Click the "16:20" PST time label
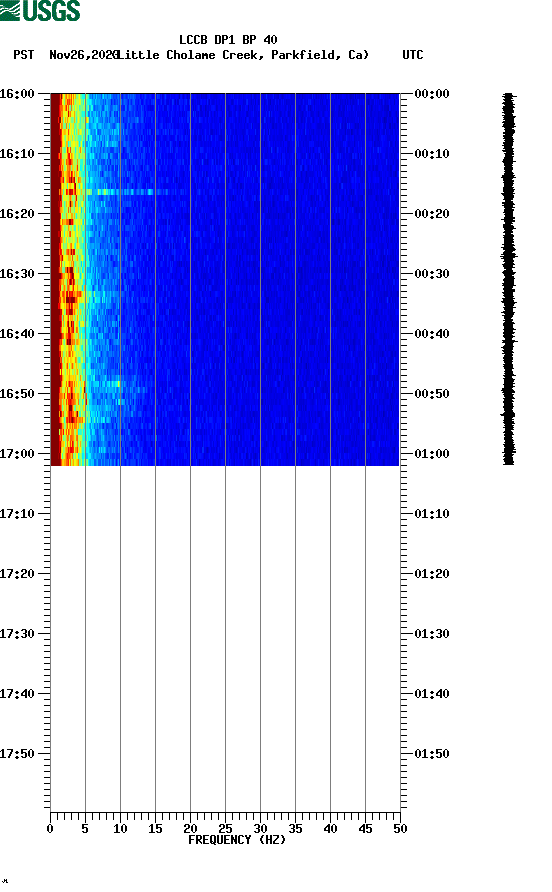 (17, 214)
